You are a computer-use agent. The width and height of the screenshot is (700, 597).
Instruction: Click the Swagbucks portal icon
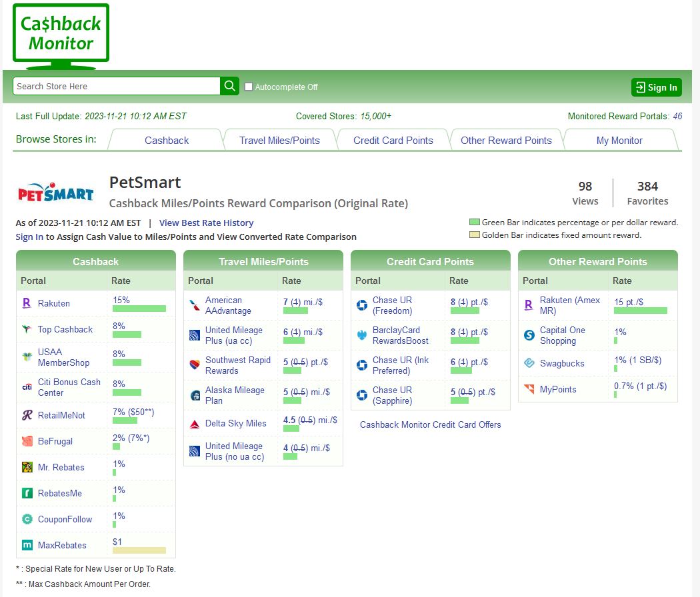point(529,363)
